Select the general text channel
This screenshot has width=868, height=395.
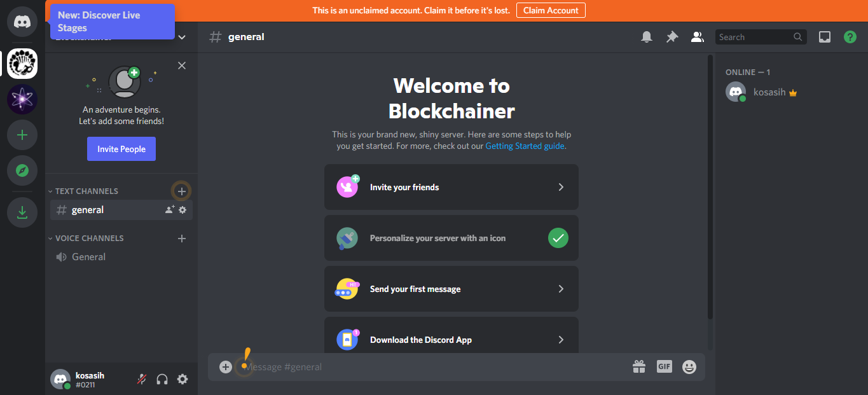121,210
